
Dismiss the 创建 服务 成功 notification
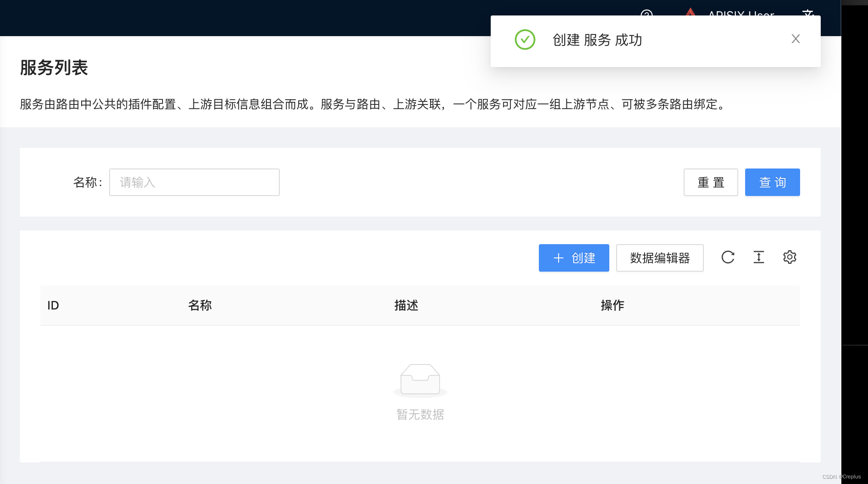pos(795,39)
